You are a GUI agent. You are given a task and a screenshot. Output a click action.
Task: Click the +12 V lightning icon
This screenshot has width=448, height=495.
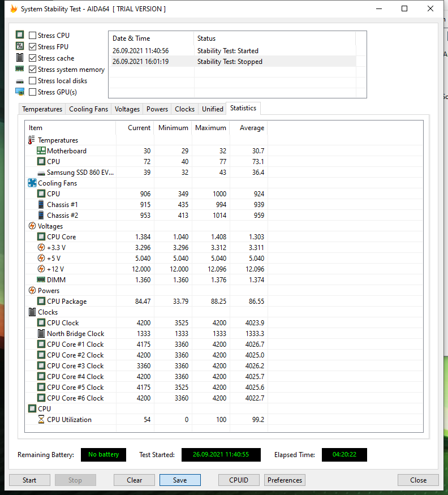[x=41, y=269]
